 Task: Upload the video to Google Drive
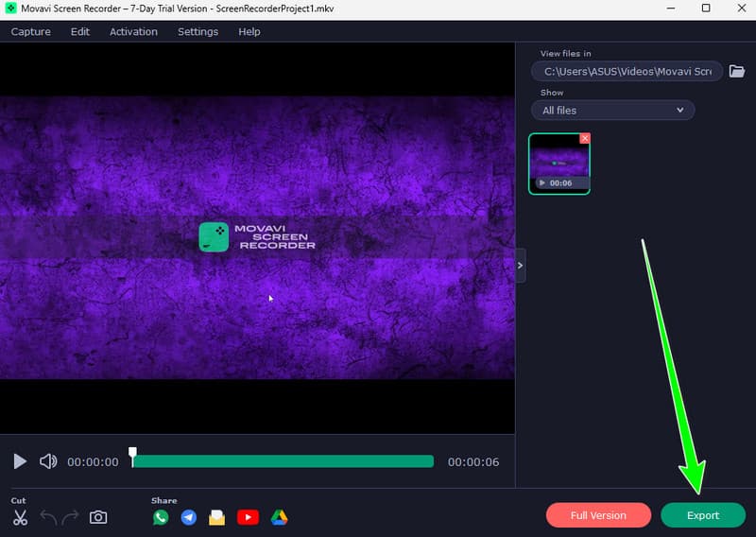[279, 517]
